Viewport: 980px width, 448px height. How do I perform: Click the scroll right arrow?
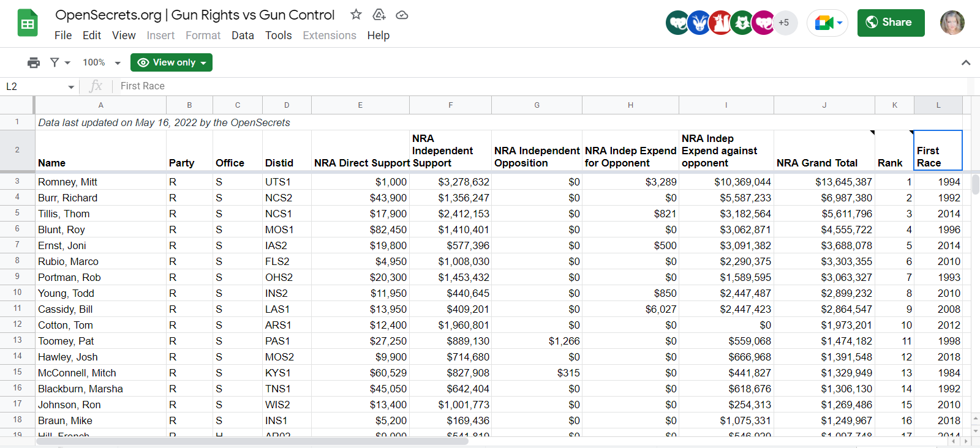coord(966,441)
